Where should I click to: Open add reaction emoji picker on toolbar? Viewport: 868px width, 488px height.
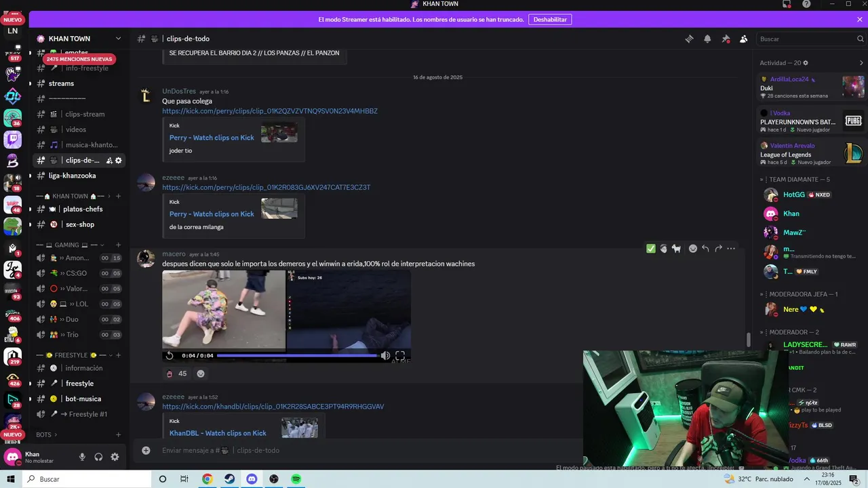click(x=693, y=249)
